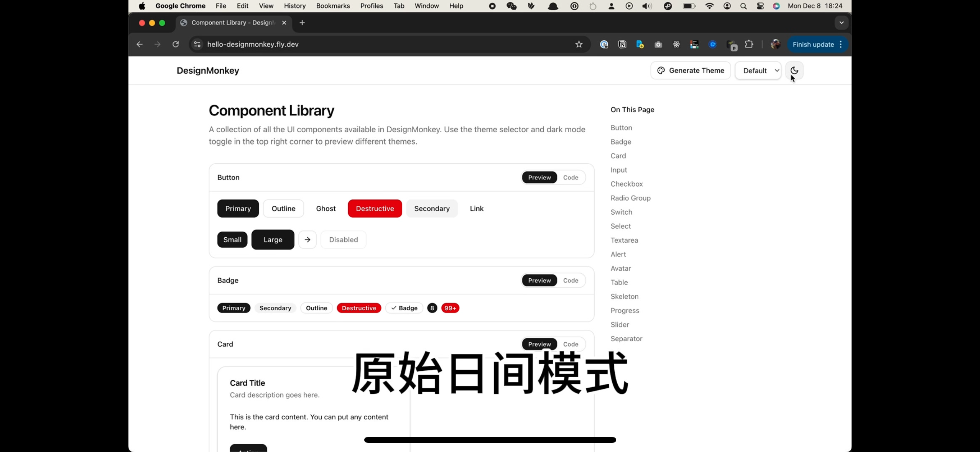Open the History menu
Screen dimensions: 980x452
[294, 6]
